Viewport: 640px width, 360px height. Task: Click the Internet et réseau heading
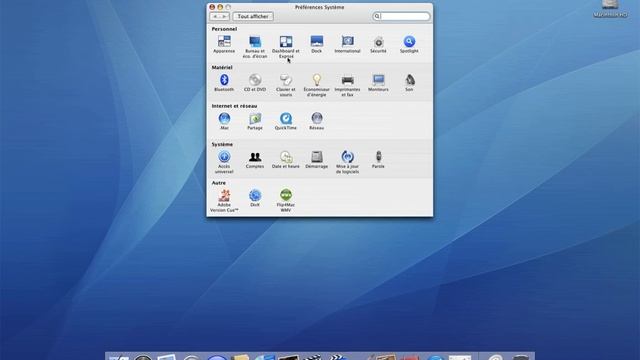234,106
